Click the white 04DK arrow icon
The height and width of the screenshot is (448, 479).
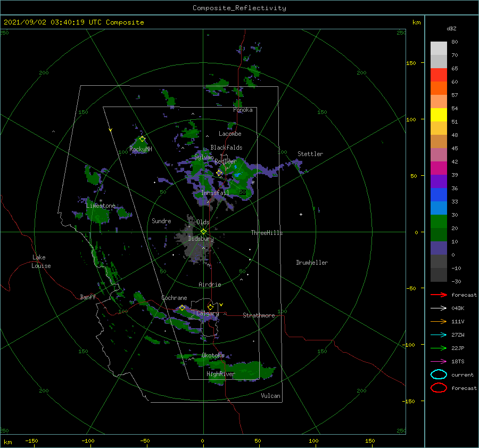(x=439, y=308)
